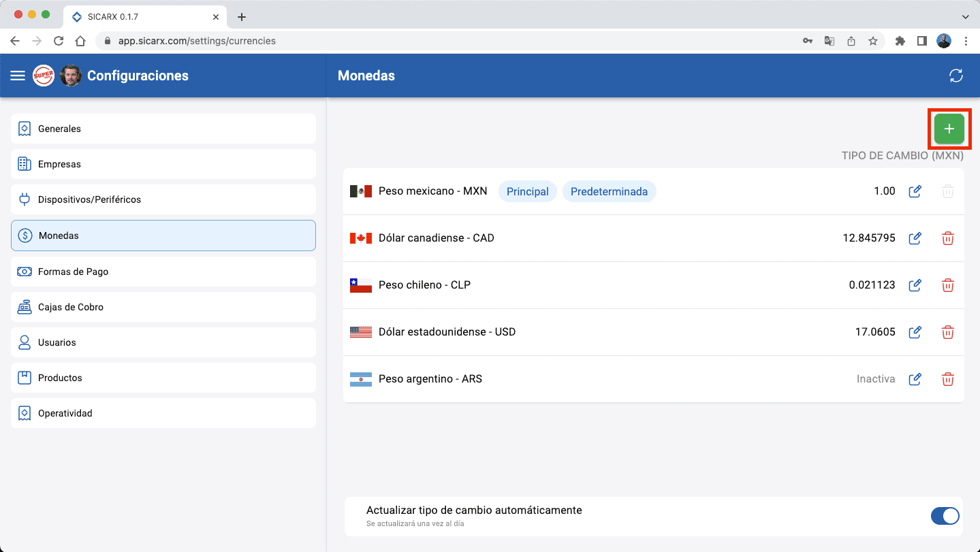Edit the Peso mexicano exchange rate
This screenshot has width=980, height=552.
point(915,191)
